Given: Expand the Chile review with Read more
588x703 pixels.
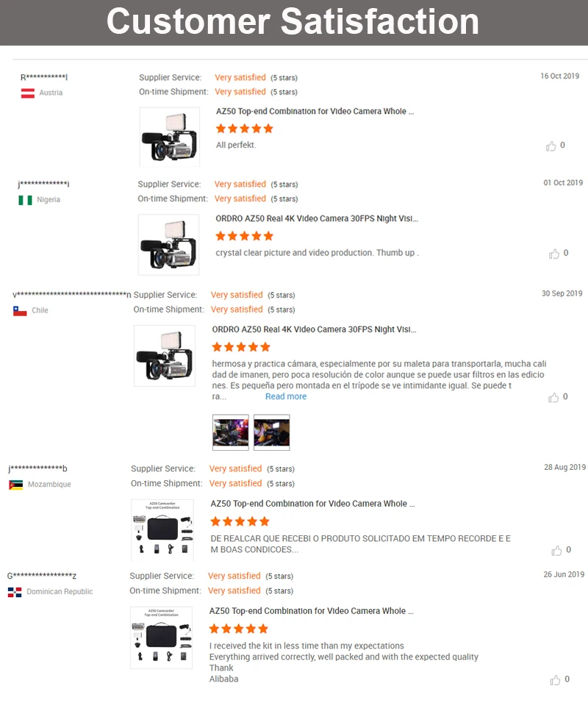Looking at the screenshot, I should click(286, 397).
